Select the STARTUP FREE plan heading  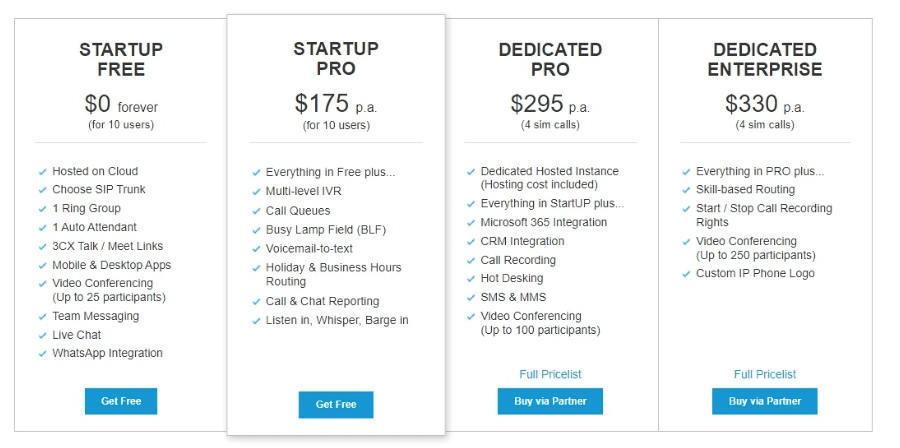(x=121, y=60)
